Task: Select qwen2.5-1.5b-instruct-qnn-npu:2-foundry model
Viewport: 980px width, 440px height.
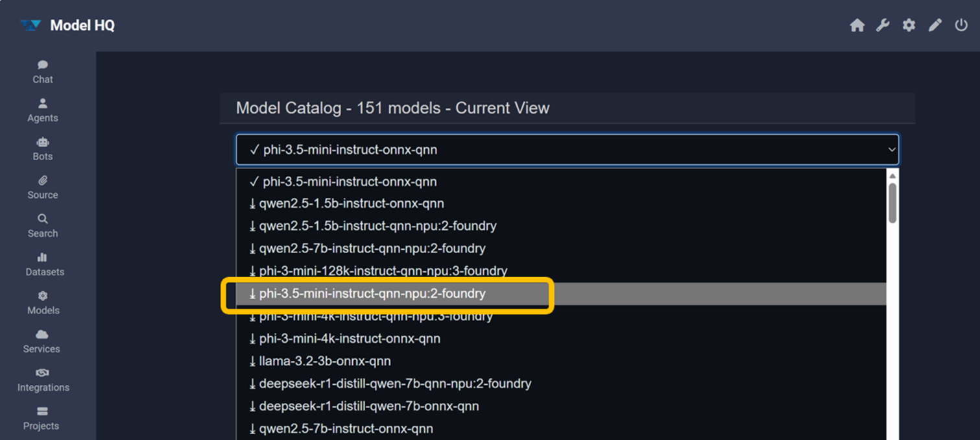Action: [x=562, y=226]
